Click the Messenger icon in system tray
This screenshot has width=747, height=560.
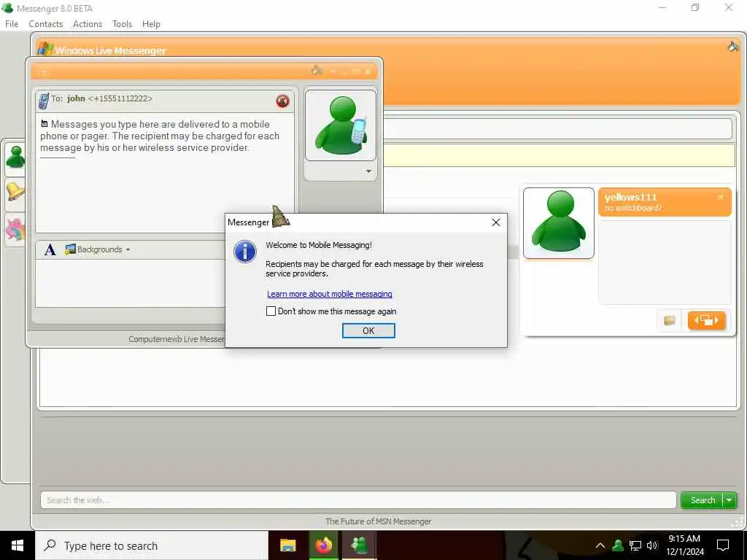[618, 545]
